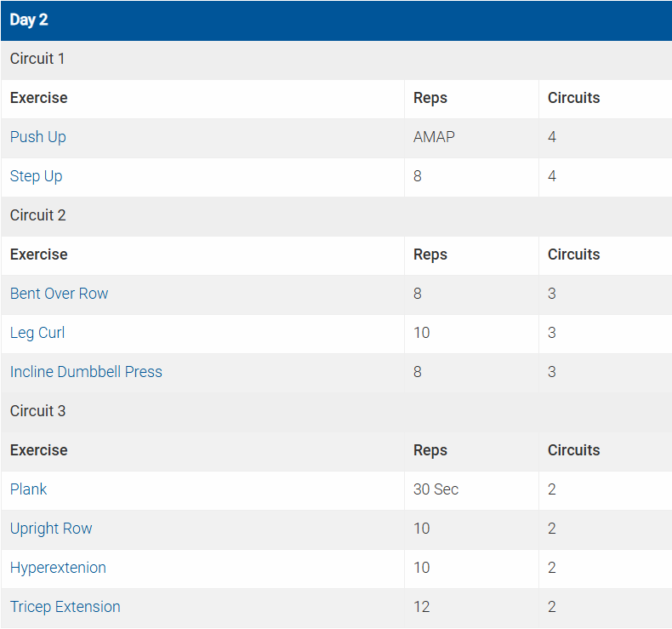Open the Bent Over Row link

tap(60, 294)
